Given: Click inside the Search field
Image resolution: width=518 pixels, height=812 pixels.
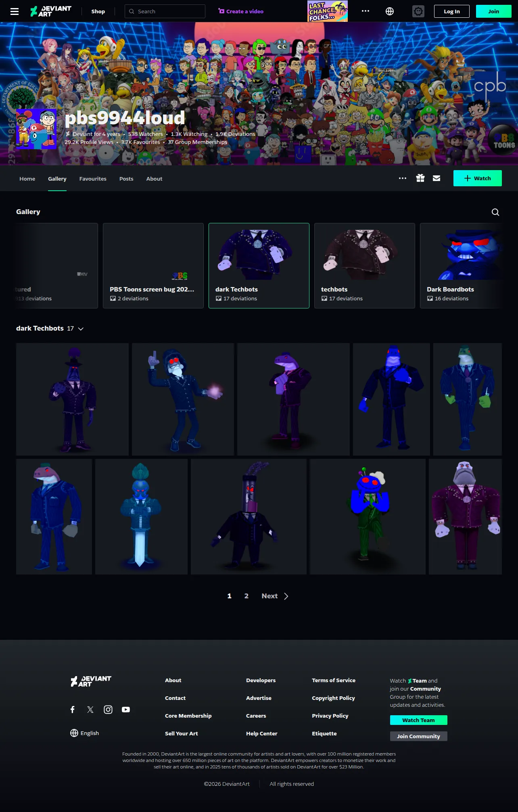Looking at the screenshot, I should 165,11.
